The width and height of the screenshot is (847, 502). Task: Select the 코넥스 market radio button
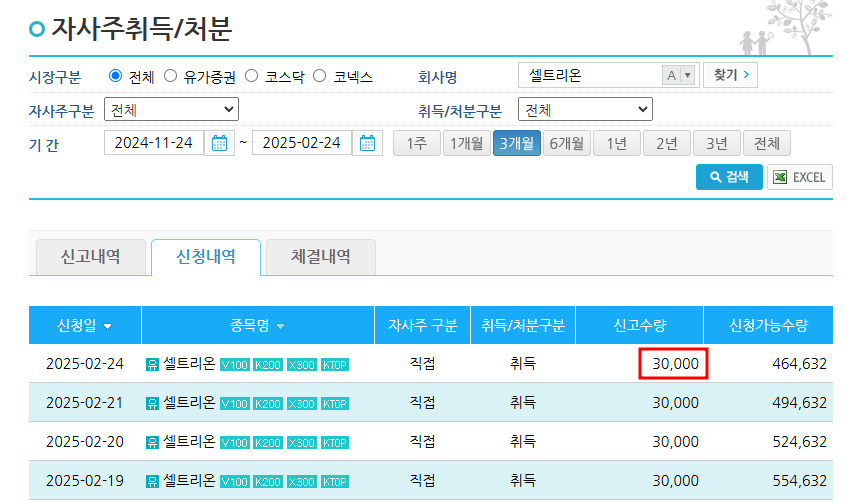click(319, 76)
